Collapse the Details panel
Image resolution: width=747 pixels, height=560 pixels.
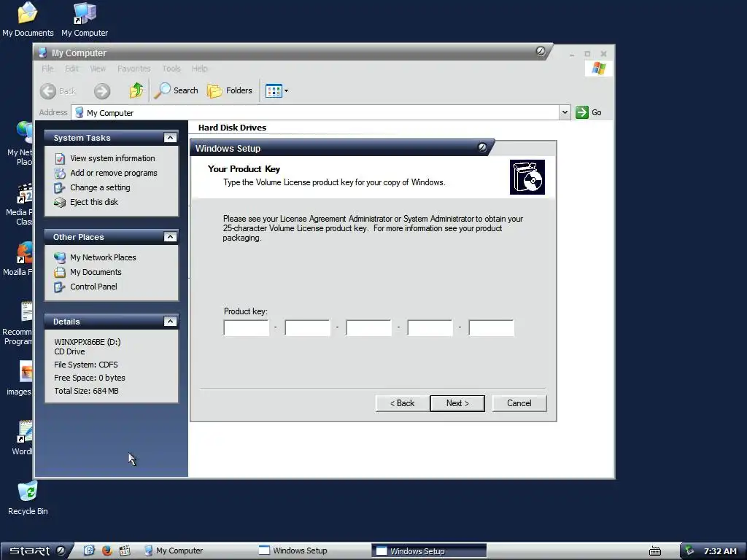click(170, 322)
